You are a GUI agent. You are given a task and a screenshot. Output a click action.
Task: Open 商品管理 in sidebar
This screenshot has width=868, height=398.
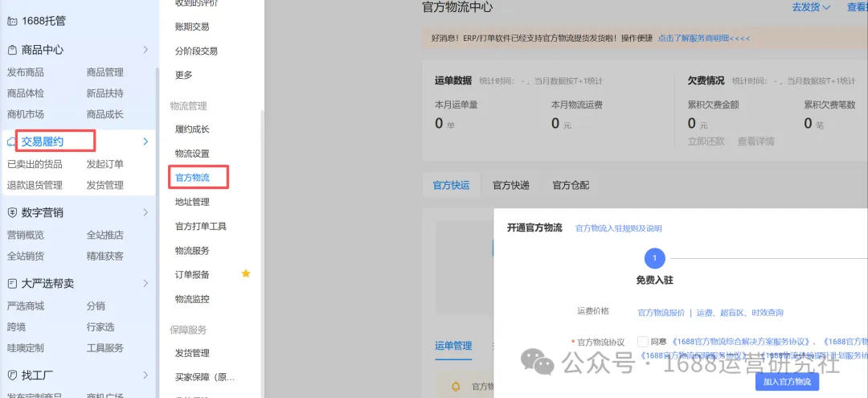105,72
